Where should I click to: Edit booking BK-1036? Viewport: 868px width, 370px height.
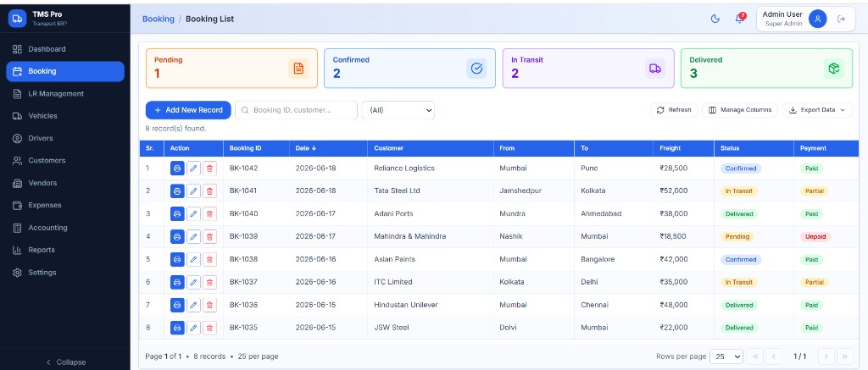[193, 305]
